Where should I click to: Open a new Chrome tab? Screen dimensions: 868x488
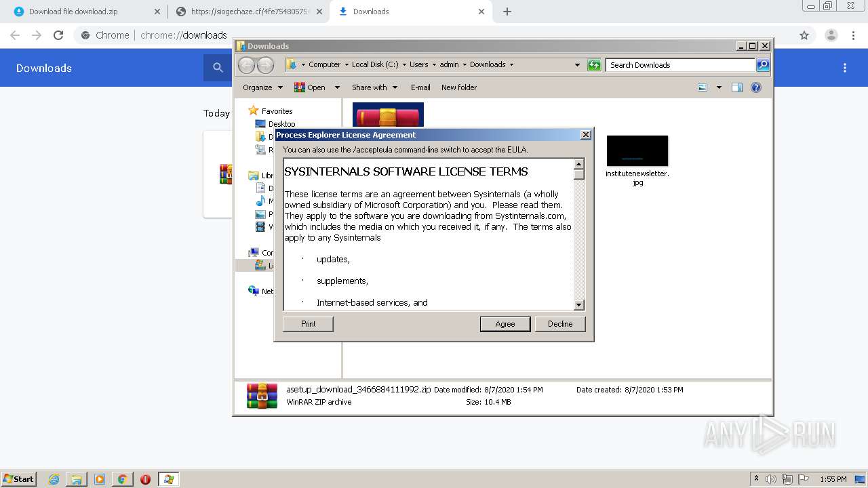pyautogui.click(x=507, y=12)
